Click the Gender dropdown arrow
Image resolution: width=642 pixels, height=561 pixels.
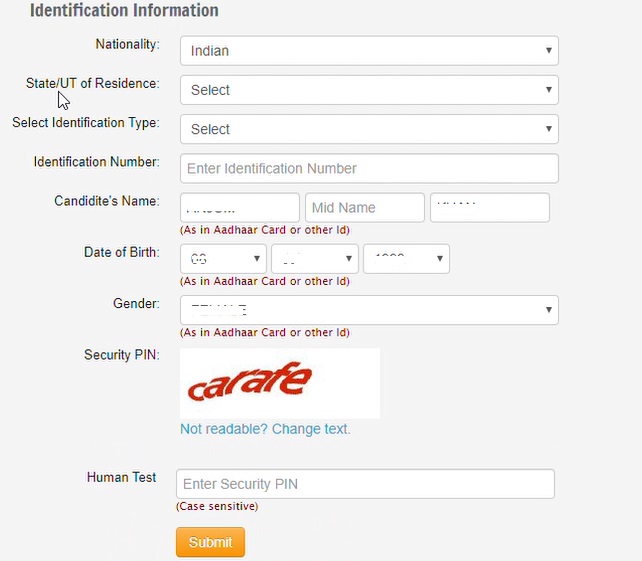(x=549, y=310)
